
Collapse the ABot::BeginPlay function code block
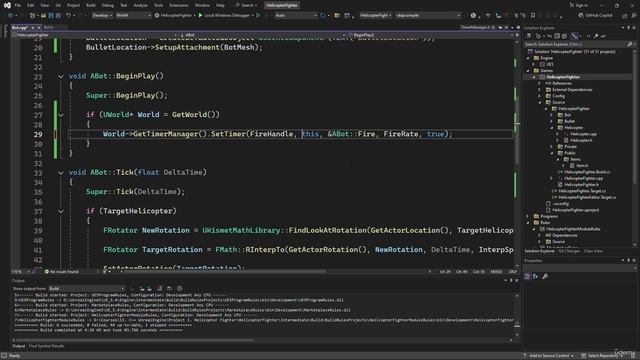coord(60,76)
